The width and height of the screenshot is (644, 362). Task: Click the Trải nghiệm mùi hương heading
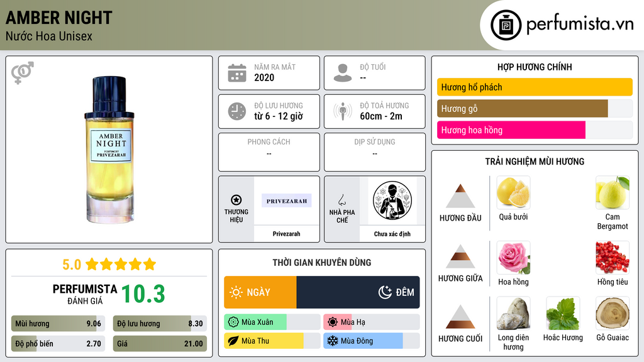[535, 162]
